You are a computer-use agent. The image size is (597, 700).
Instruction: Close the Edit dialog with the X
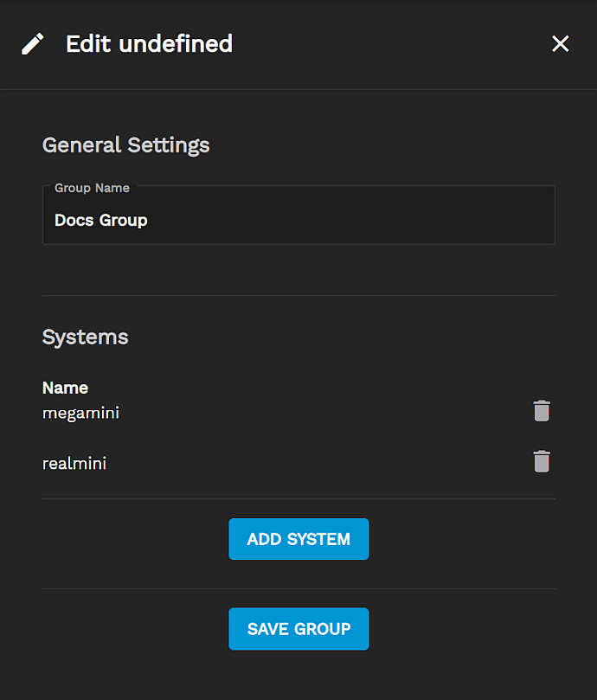560,43
